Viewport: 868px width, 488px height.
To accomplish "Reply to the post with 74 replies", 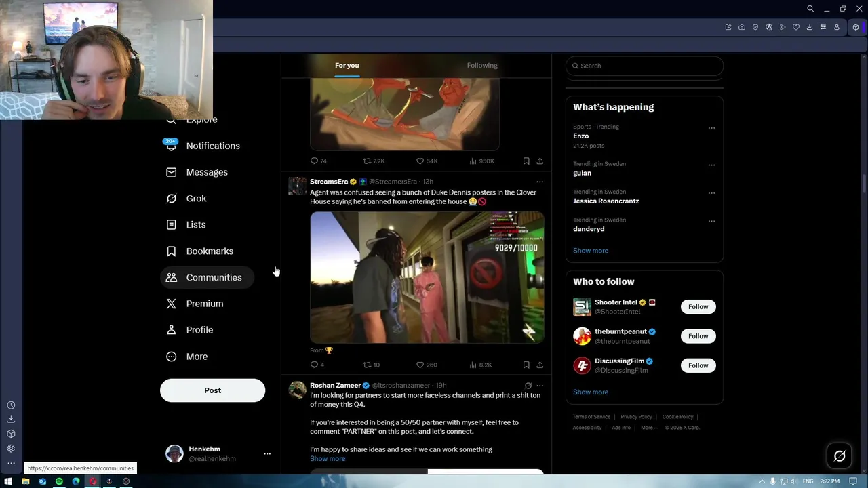I will point(319,161).
